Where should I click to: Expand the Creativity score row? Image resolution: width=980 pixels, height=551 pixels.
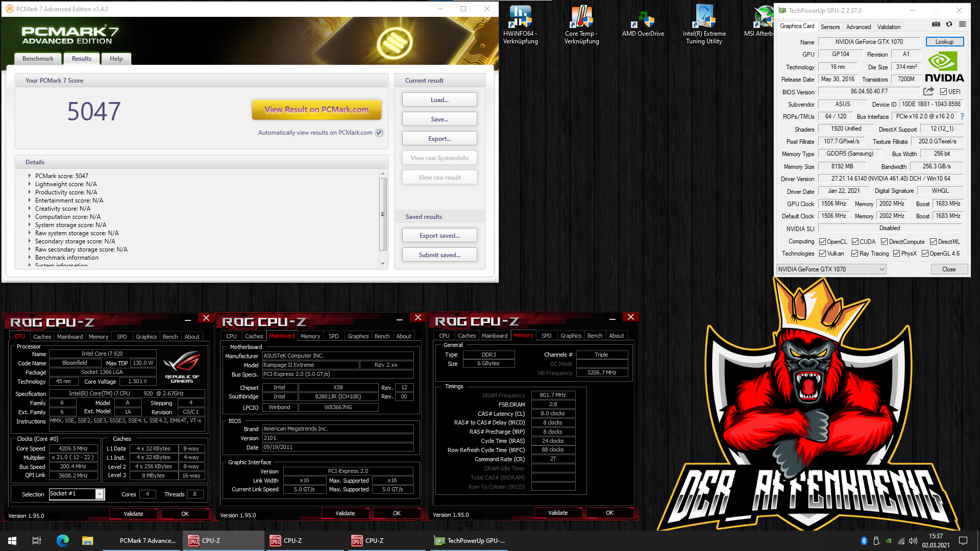pos(30,208)
